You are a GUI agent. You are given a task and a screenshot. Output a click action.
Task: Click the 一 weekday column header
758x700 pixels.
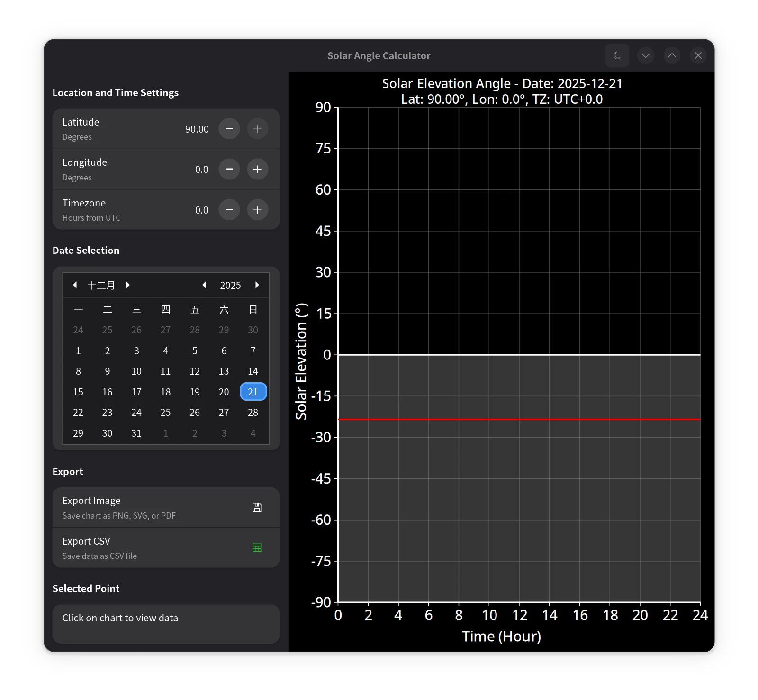pyautogui.click(x=78, y=310)
